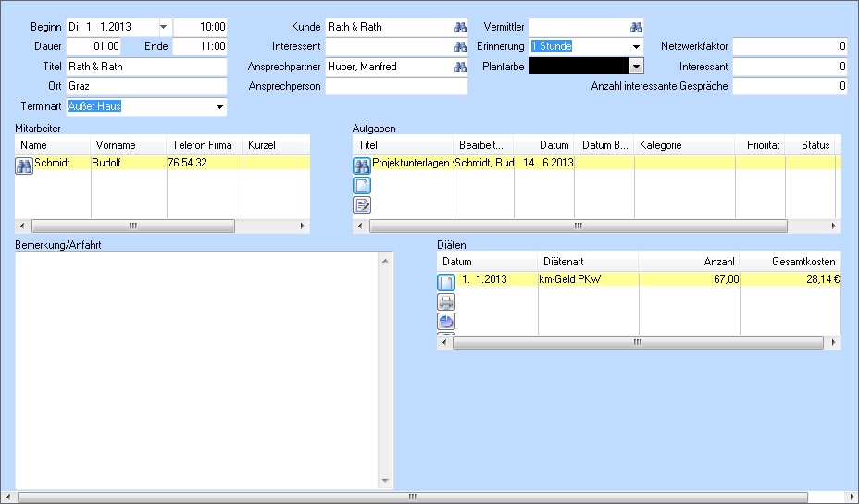The image size is (859, 504).
Task: Click the printer icon in Diäten
Action: [445, 301]
